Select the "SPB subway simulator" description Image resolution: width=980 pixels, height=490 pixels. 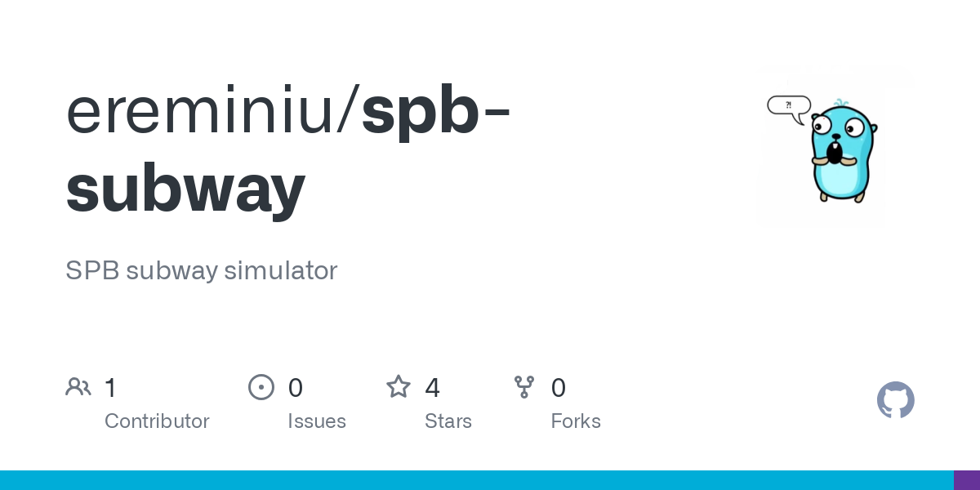pos(201,270)
